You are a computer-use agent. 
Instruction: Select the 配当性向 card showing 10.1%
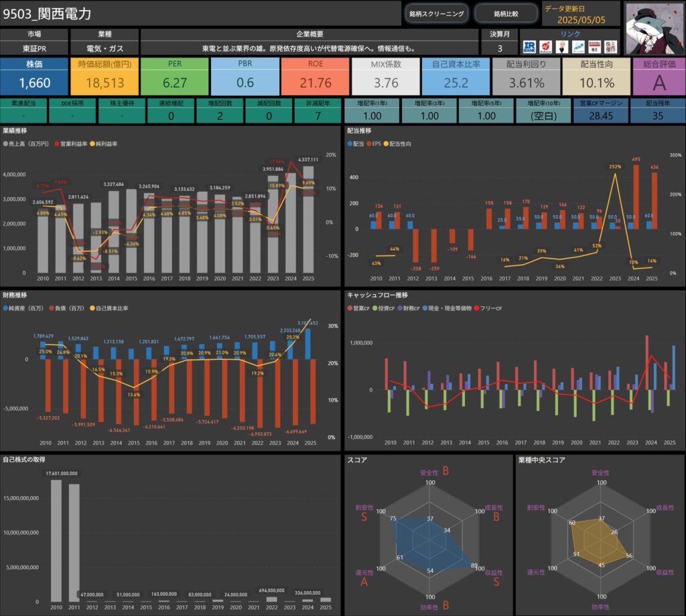(x=597, y=76)
